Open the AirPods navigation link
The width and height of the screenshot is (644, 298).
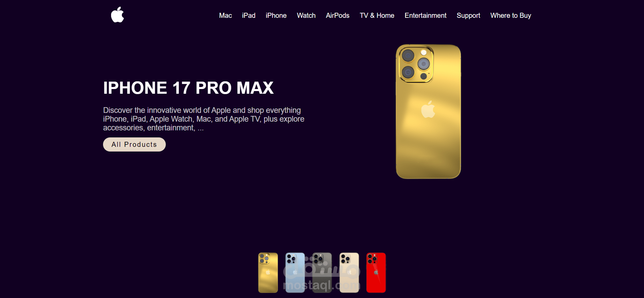(x=338, y=15)
